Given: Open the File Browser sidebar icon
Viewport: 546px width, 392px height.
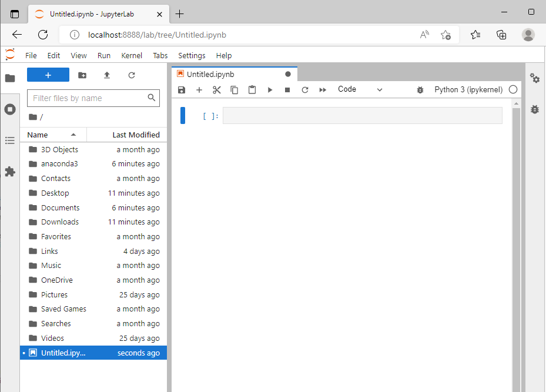Looking at the screenshot, I should point(10,78).
